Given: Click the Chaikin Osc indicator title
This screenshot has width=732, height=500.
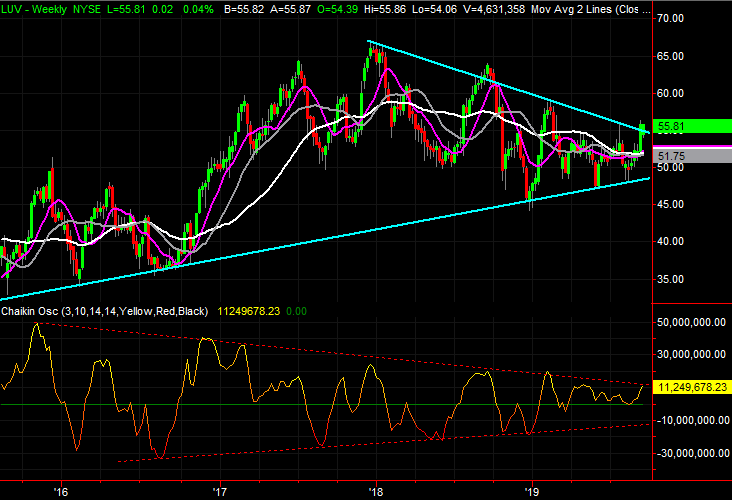Looking at the screenshot, I should point(105,311).
